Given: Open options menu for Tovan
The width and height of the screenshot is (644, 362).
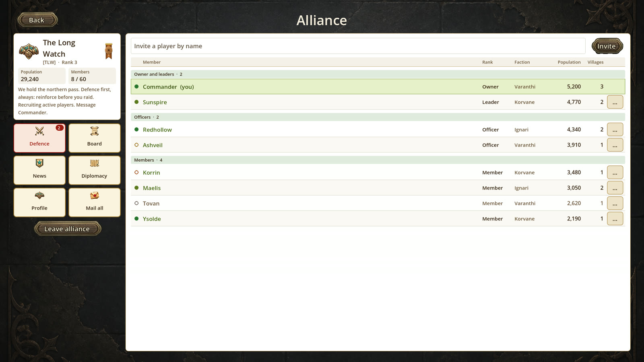Looking at the screenshot, I should [x=615, y=203].
